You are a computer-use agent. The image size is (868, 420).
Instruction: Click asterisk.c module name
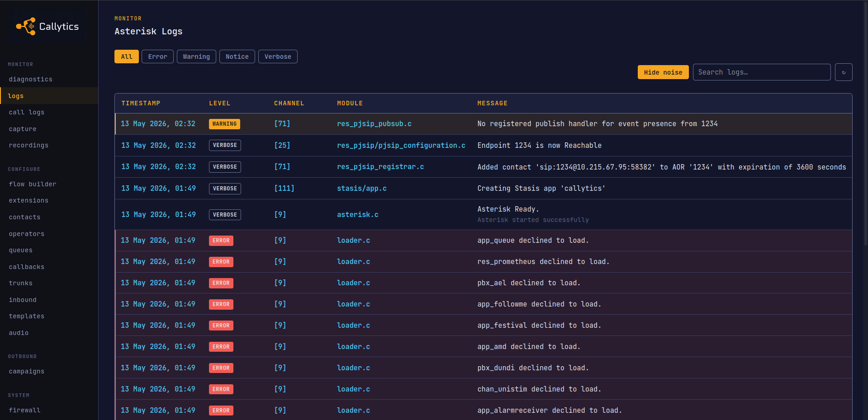[x=357, y=214]
